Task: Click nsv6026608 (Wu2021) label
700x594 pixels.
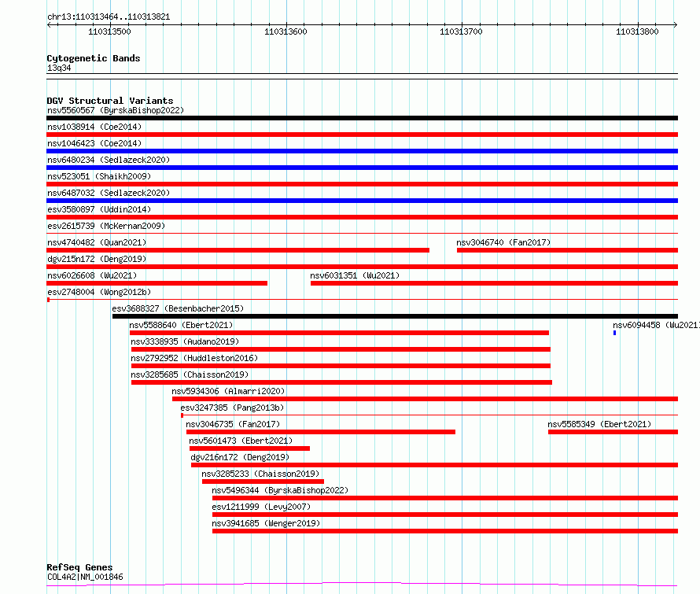Action: [92, 275]
